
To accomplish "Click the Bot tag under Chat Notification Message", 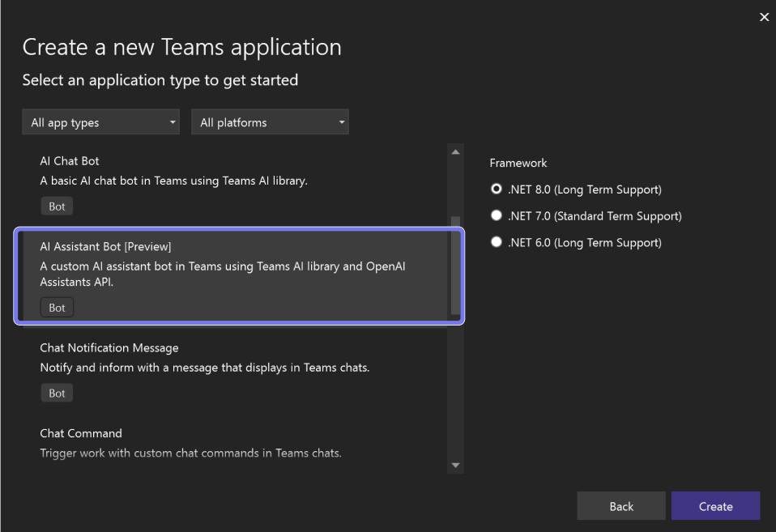I will (x=57, y=394).
